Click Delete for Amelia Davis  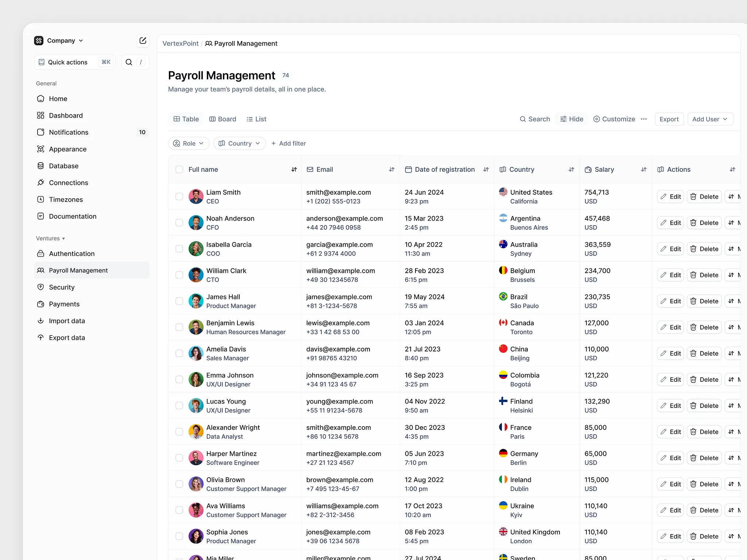click(704, 354)
